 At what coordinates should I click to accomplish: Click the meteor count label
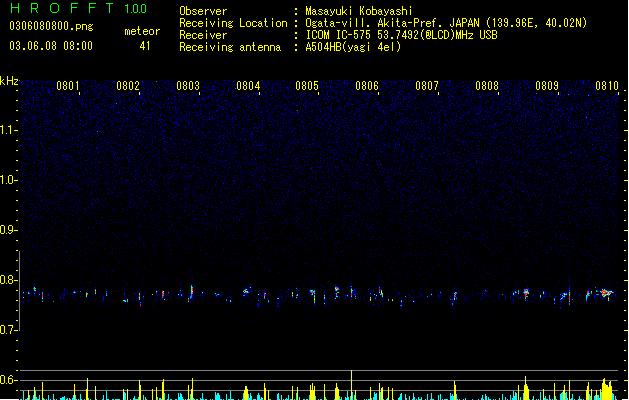(x=142, y=31)
